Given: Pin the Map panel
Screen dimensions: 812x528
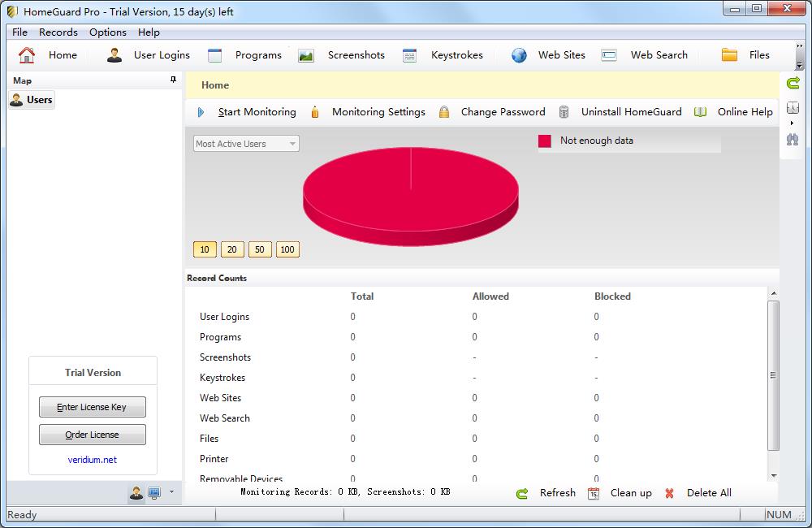Looking at the screenshot, I should coord(173,80).
